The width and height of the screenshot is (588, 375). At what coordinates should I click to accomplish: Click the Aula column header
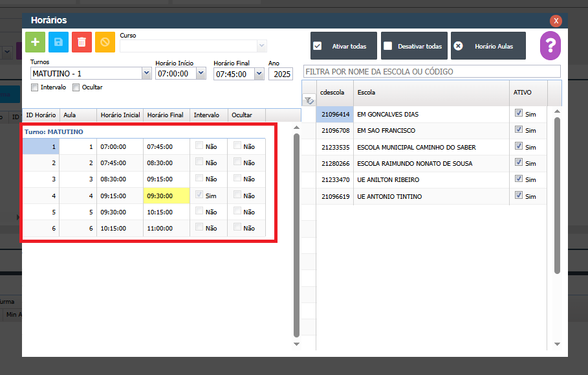tap(78, 115)
